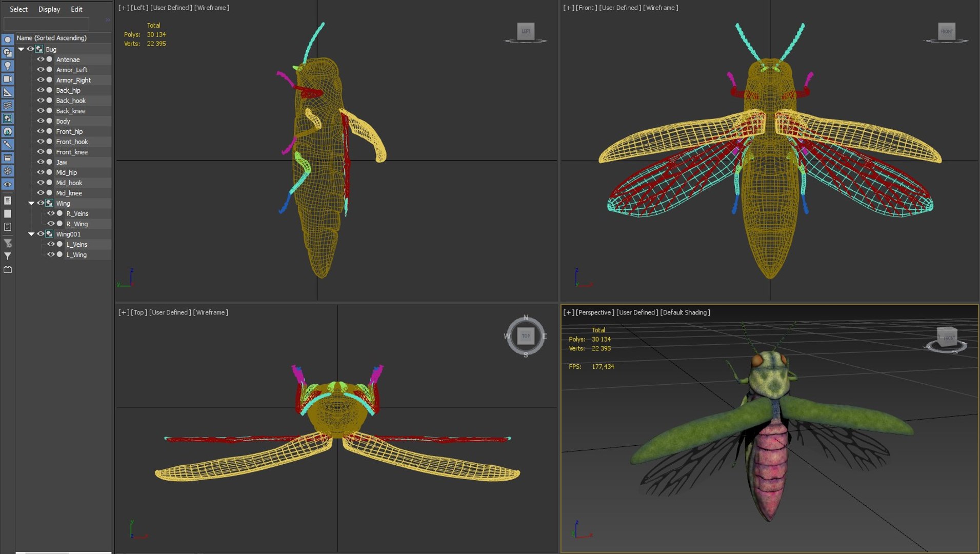980x554 pixels.
Task: Toggle the Display Cameras filter icon
Action: 8,79
